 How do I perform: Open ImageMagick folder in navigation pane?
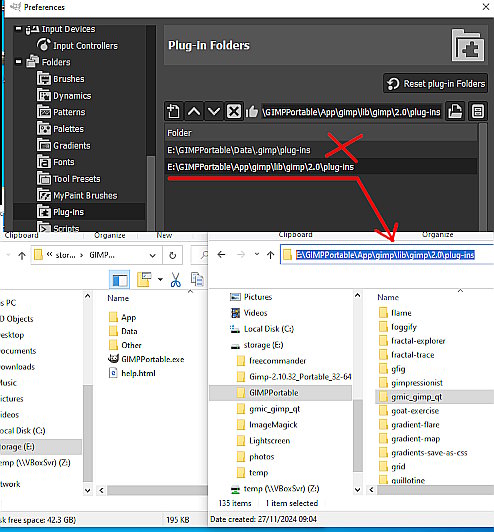[x=267, y=424]
